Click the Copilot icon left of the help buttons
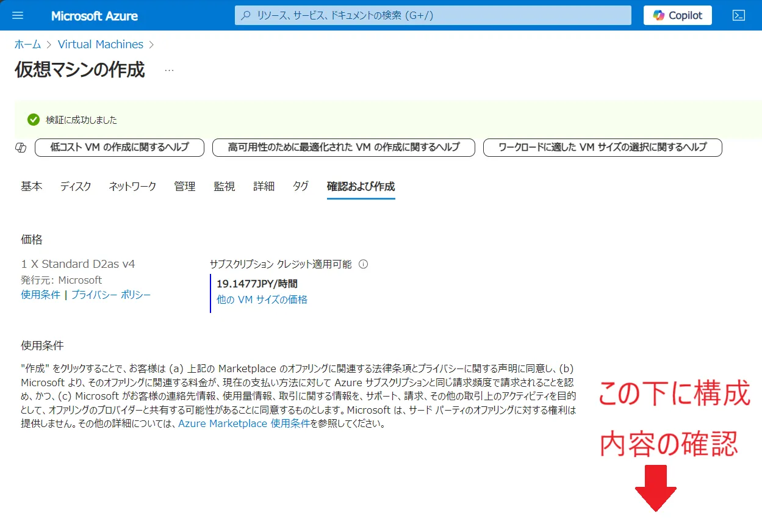This screenshot has width=762, height=532. coord(21,148)
